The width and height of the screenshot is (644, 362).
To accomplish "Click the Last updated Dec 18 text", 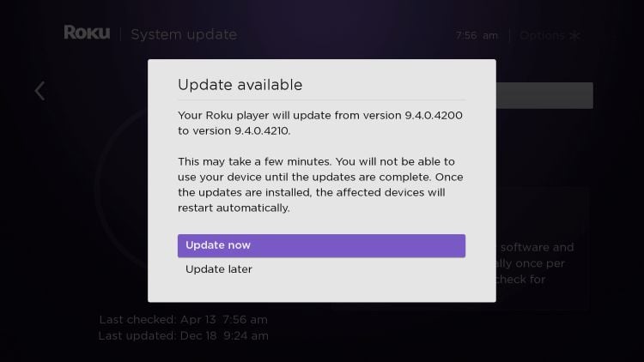I will (183, 336).
